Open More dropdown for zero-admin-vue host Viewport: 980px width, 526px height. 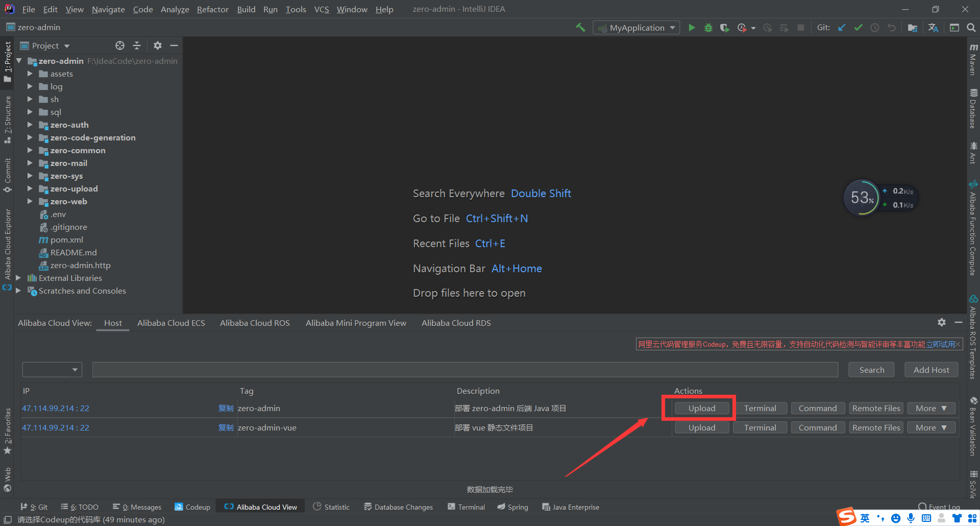[x=931, y=427]
